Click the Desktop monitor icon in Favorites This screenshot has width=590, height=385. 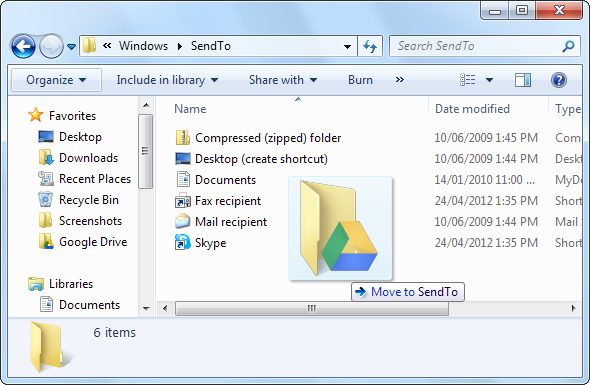coord(46,137)
